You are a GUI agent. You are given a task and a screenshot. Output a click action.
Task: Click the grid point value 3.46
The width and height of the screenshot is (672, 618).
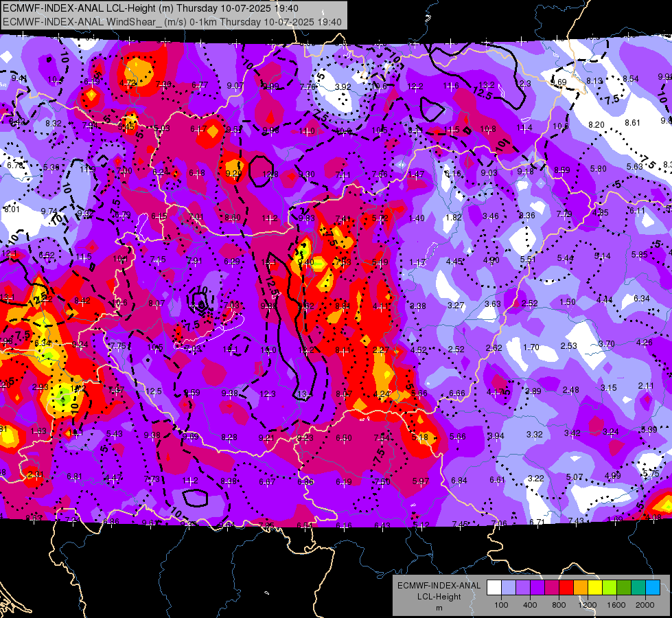point(491,216)
